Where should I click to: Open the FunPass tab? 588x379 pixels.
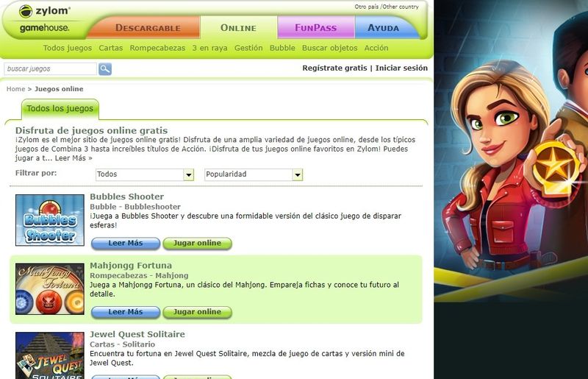[x=316, y=28]
